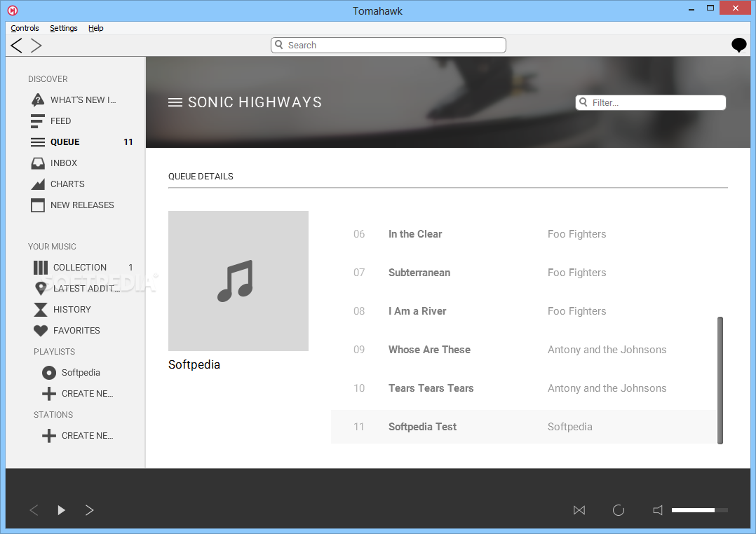Click the Feed bars icon
The height and width of the screenshot is (534, 756).
pos(38,121)
